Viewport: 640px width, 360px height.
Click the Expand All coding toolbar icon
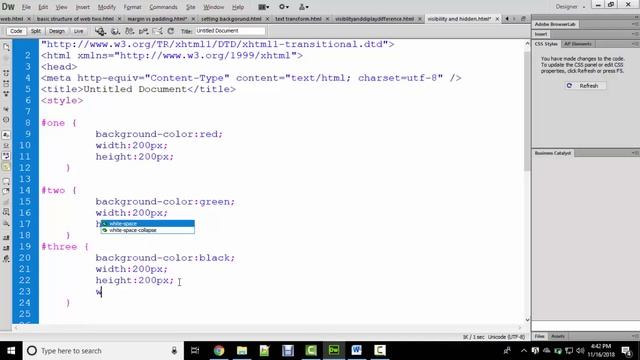tap(6, 94)
